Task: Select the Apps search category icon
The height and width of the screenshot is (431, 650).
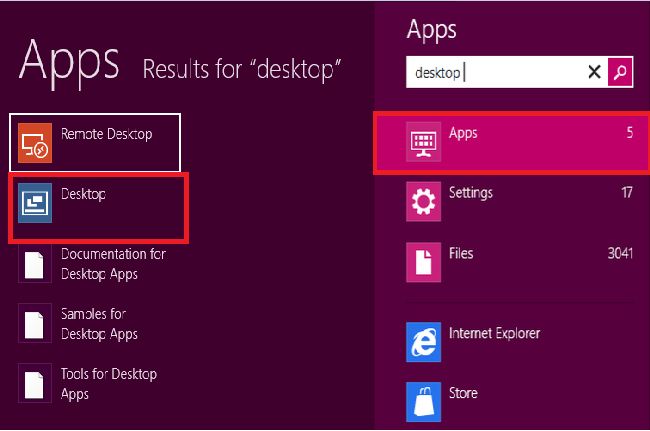Action: click(x=423, y=142)
